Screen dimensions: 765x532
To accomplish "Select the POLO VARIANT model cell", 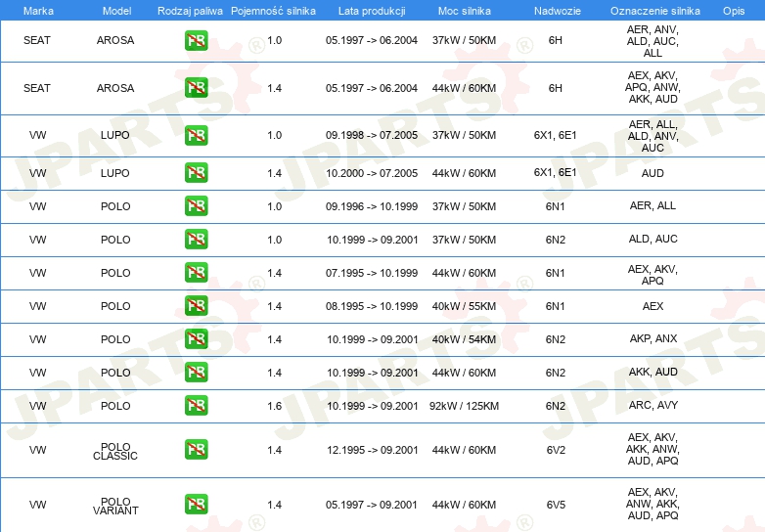I will coord(115,506).
